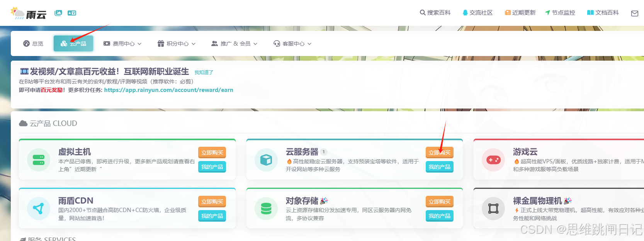Click the 对象存储 database icon
Image resolution: width=644 pixels, height=241 pixels.
click(x=266, y=209)
